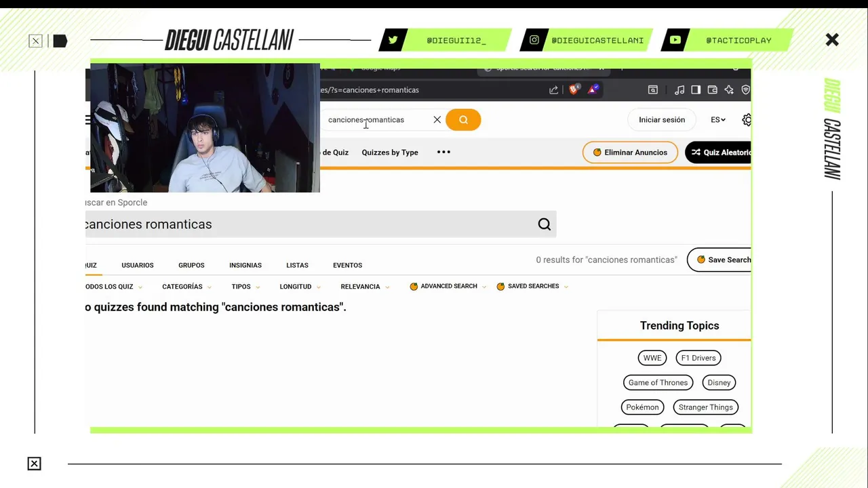
Task: Select the Game of Thrones trending topic
Action: coord(658,382)
